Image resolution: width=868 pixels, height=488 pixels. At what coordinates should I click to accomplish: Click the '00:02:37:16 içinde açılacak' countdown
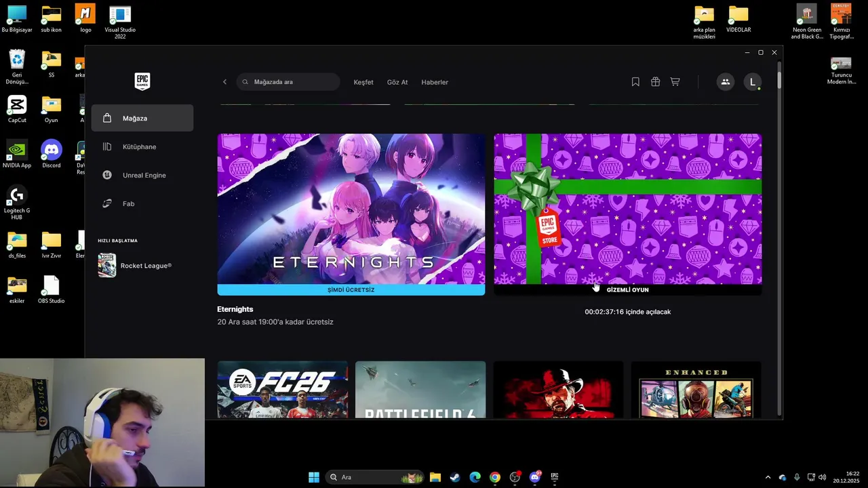point(628,312)
